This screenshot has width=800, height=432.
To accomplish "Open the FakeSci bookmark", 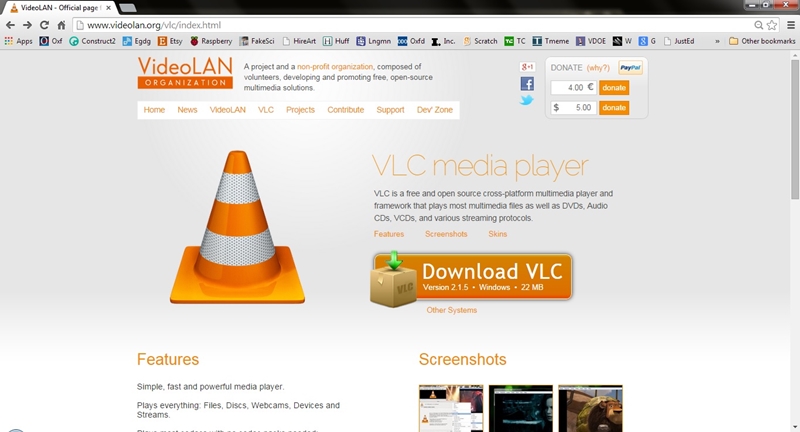I will (257, 41).
